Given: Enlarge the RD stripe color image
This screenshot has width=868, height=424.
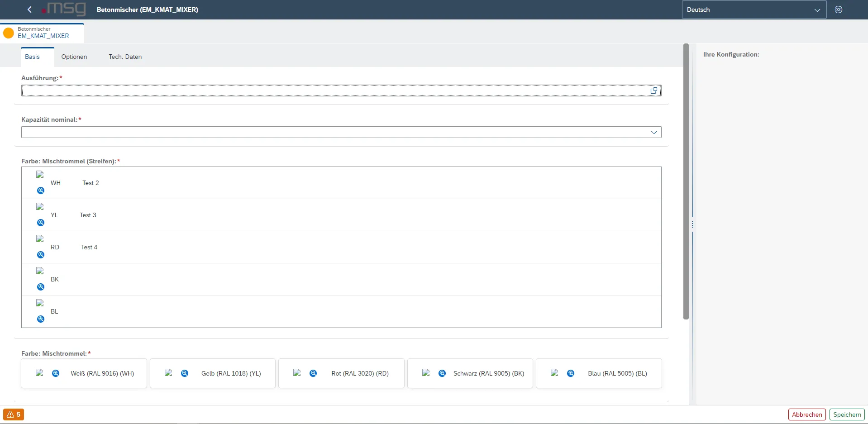Looking at the screenshot, I should (41, 255).
